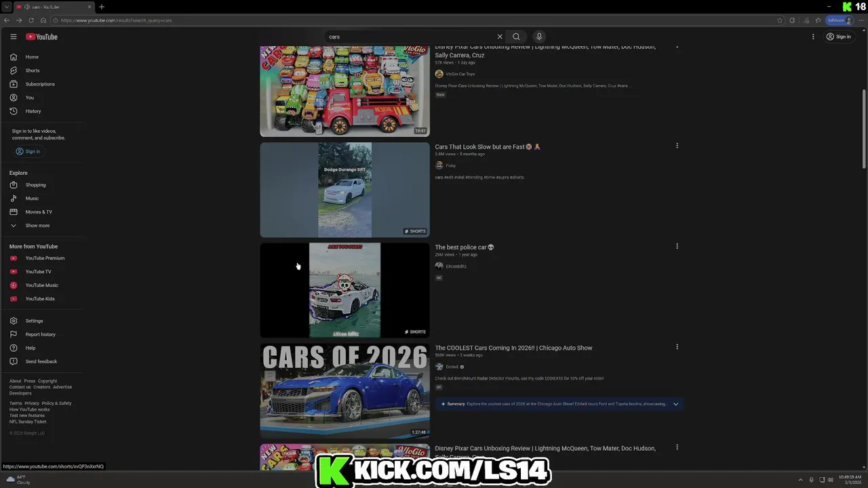Open a new browser tab
The height and width of the screenshot is (488, 868).
click(102, 7)
